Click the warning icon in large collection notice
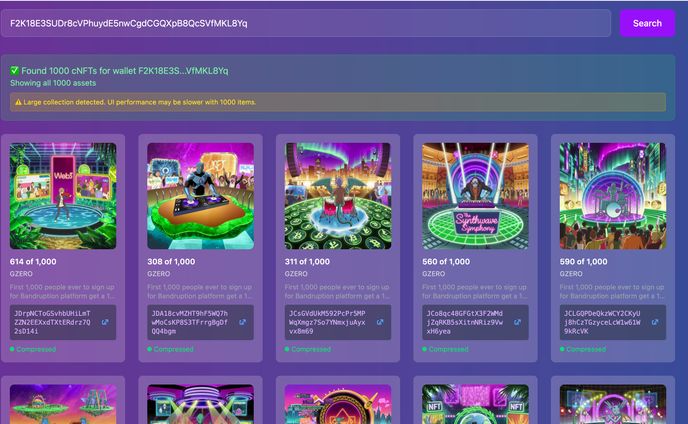Viewport: 688px width, 424px height. [x=18, y=102]
